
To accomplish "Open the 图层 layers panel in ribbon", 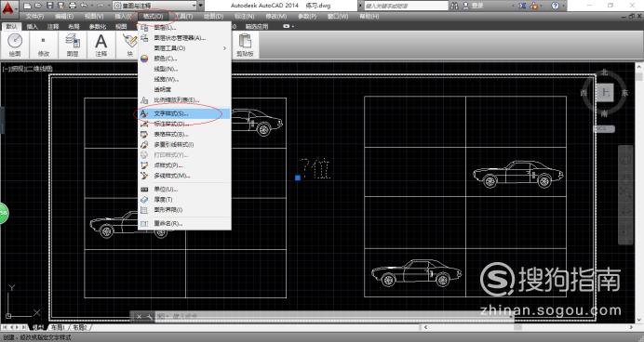I will tap(73, 46).
